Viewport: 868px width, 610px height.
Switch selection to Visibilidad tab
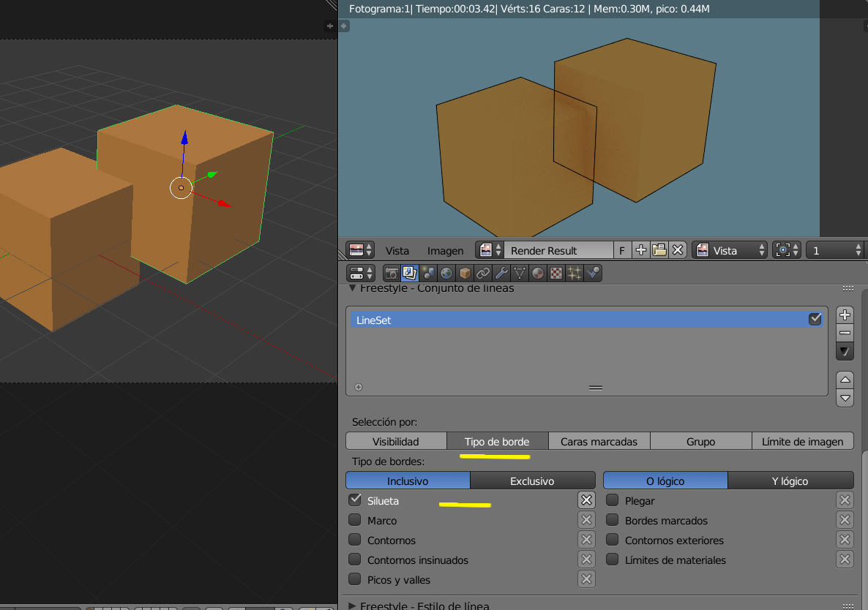pyautogui.click(x=396, y=441)
